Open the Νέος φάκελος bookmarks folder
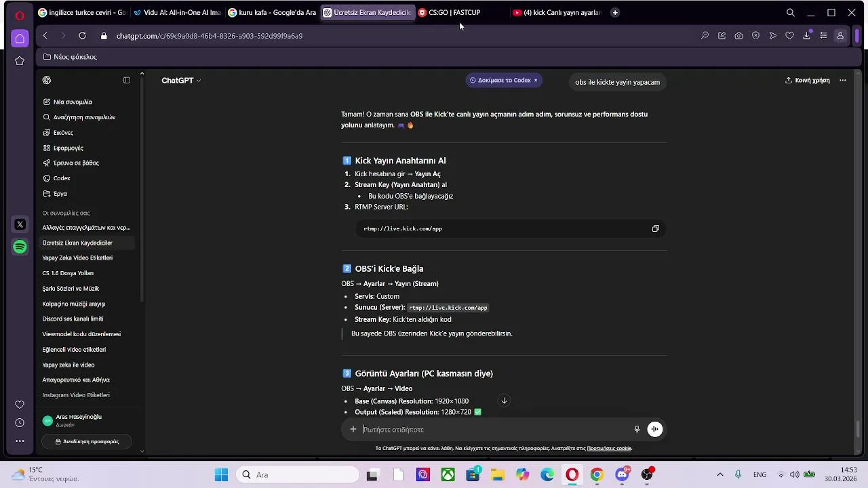 tap(70, 57)
